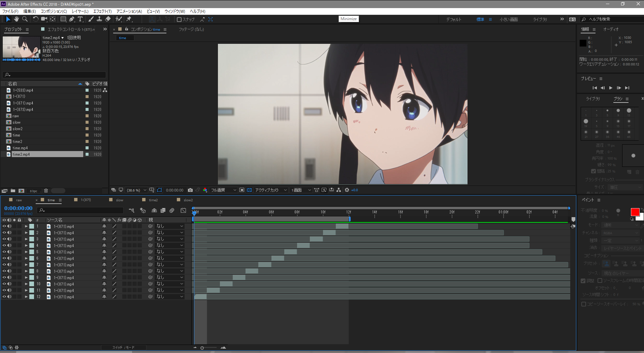The height and width of the screenshot is (353, 644).
Task: Open the コンポジション(C) menu
Action: [54, 11]
